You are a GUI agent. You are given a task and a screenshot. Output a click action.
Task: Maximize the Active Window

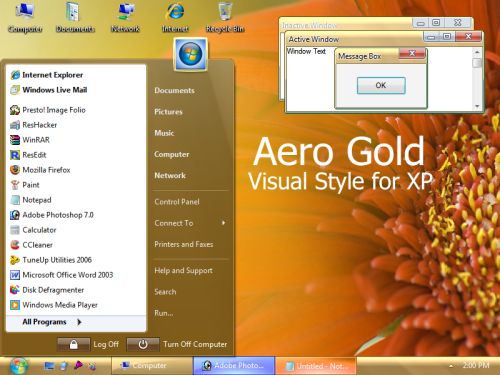click(447, 36)
